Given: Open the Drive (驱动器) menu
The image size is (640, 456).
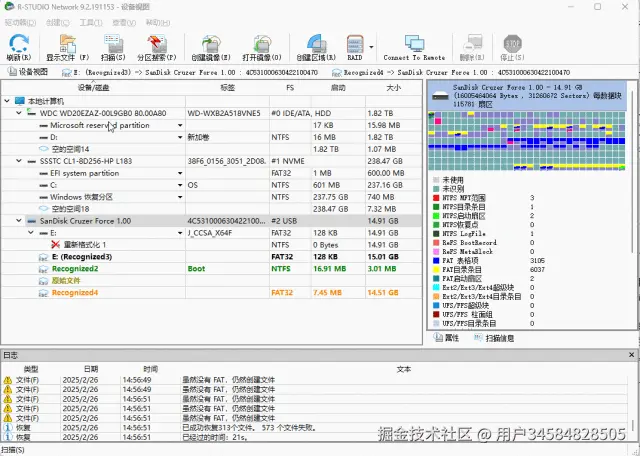Looking at the screenshot, I should tap(20, 23).
